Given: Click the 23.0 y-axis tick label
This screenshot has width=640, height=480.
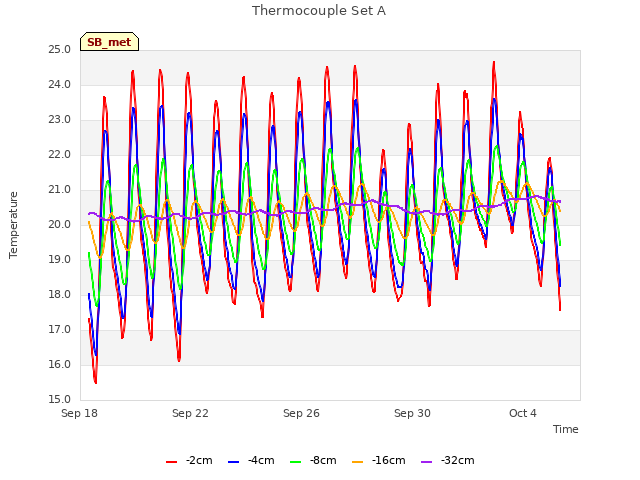Looking at the screenshot, I should coord(60,120).
